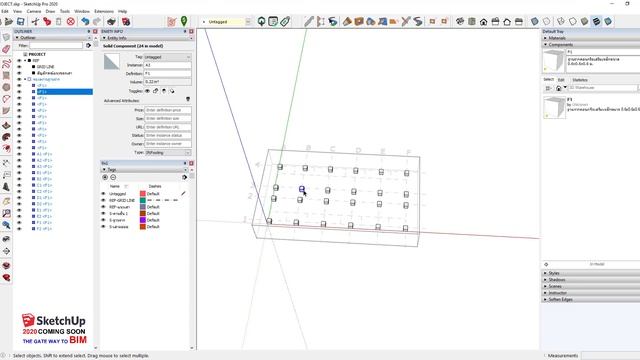This screenshot has height=360, width=640.
Task: Click the Instance name field showing A1
Action: tap(167, 65)
